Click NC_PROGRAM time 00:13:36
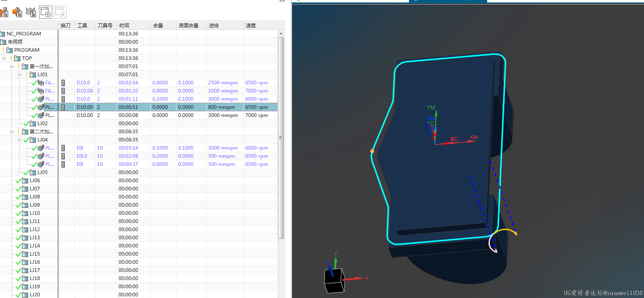The width and height of the screenshot is (644, 298). [x=128, y=34]
